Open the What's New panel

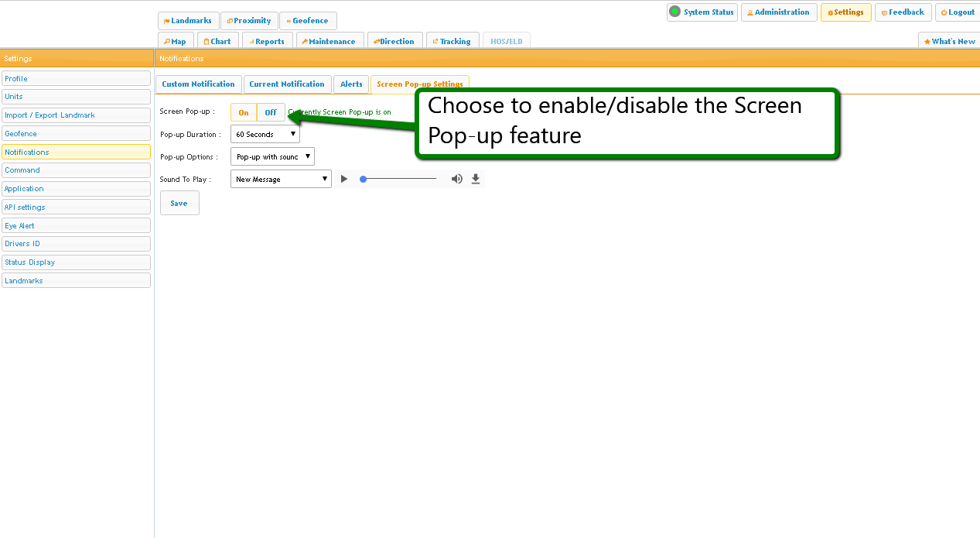pos(949,41)
